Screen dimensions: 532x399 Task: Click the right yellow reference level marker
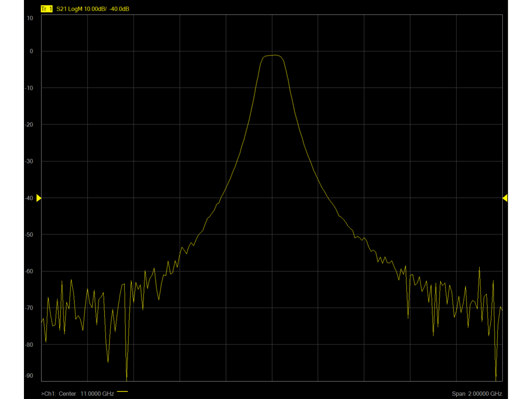(x=505, y=198)
